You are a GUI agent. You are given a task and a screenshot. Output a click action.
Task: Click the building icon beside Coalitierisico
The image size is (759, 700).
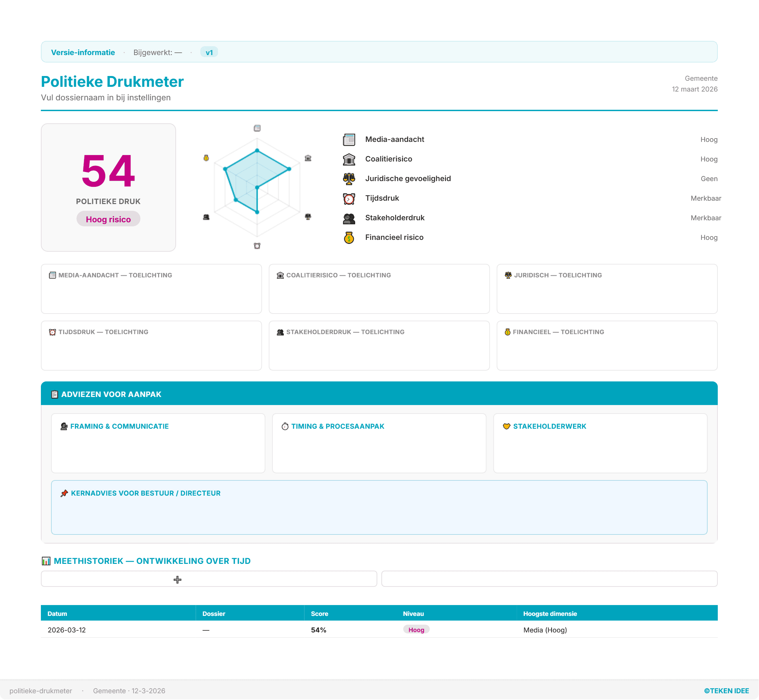pyautogui.click(x=349, y=159)
